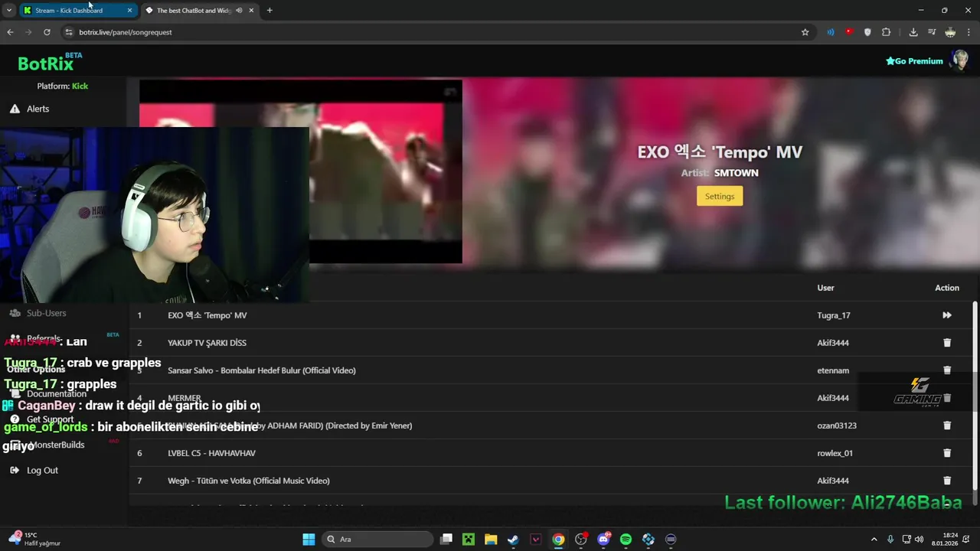Open Spotify from the taskbar
The height and width of the screenshot is (551, 980).
tap(626, 540)
